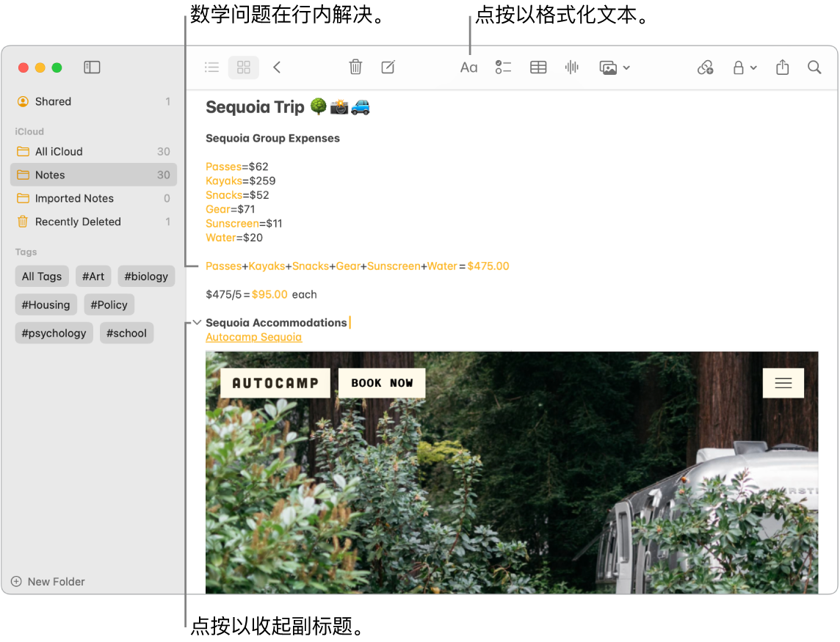Image resolution: width=840 pixels, height=642 pixels.
Task: Filter notes by #biology tag
Action: tap(146, 277)
